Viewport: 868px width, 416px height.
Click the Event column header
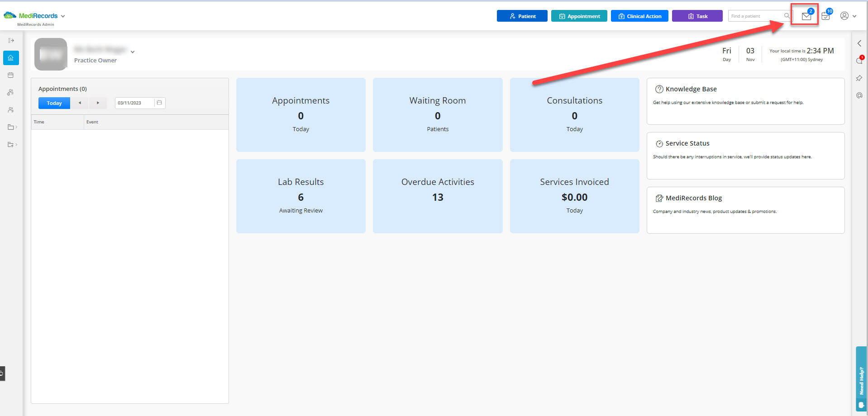point(156,122)
